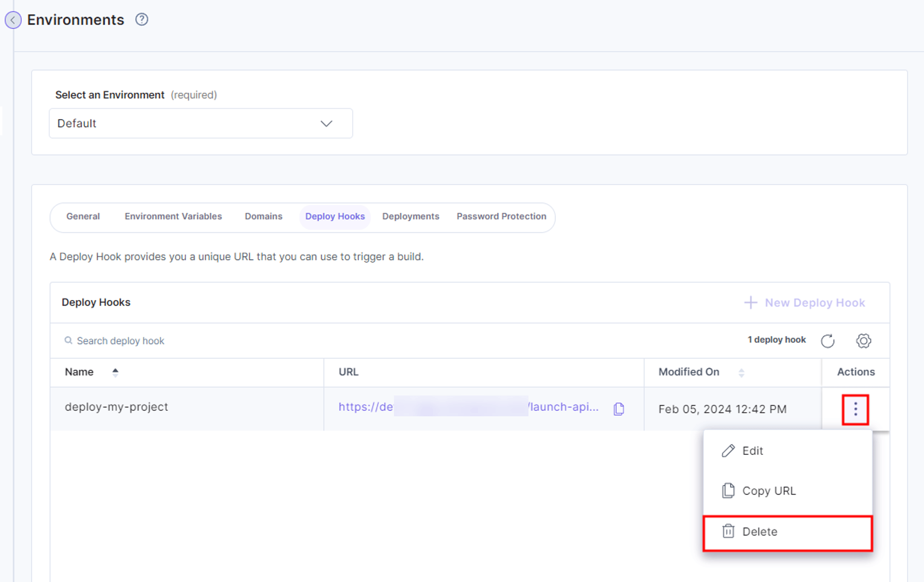Click the chevron in Default environment selector

point(326,123)
